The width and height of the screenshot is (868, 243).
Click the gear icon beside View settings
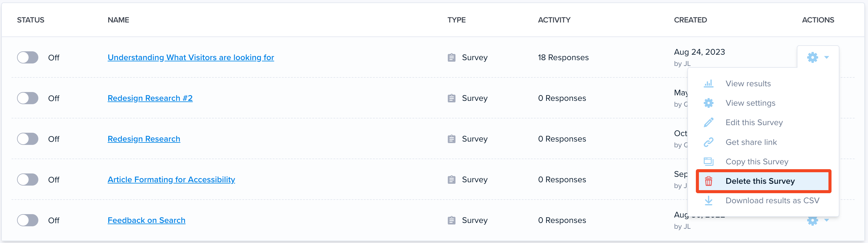click(x=708, y=103)
